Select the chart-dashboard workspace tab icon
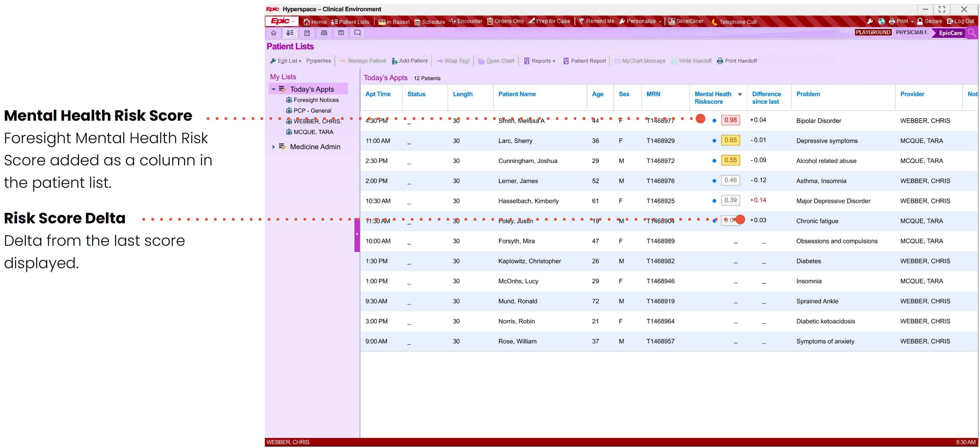980x448 pixels. (x=341, y=33)
